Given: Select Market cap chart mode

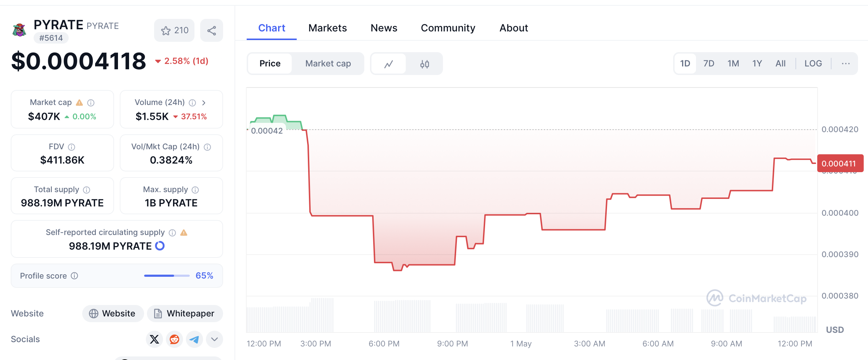Looking at the screenshot, I should 328,64.
